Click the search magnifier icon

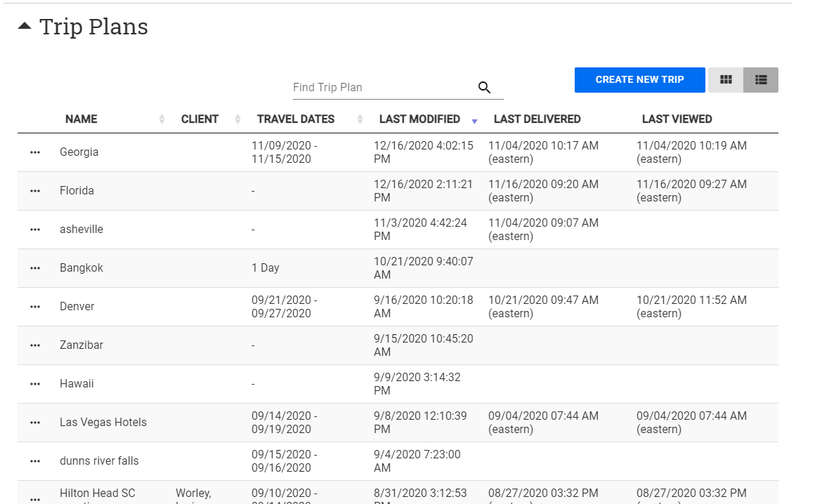point(484,88)
